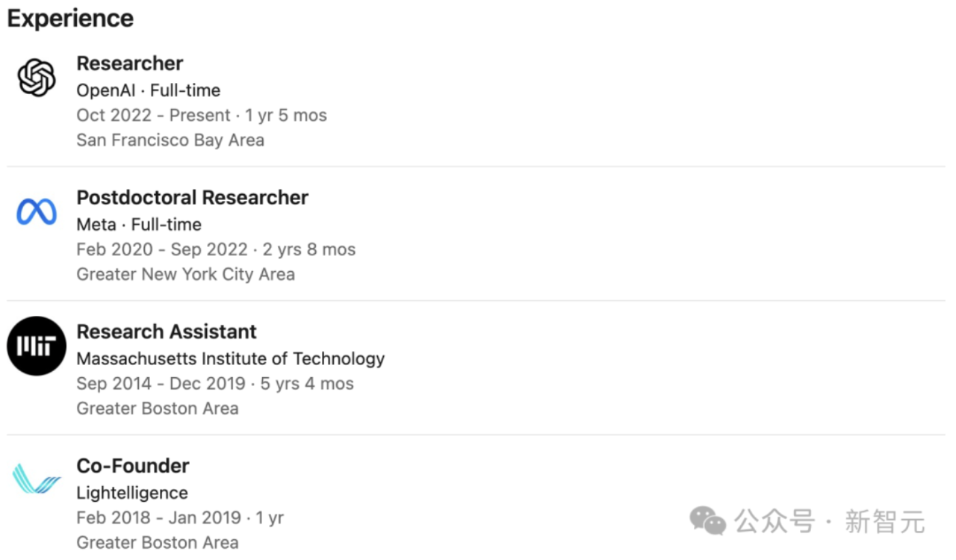The height and width of the screenshot is (560, 956).
Task: Click Greater New York City Area location
Action: [186, 274]
